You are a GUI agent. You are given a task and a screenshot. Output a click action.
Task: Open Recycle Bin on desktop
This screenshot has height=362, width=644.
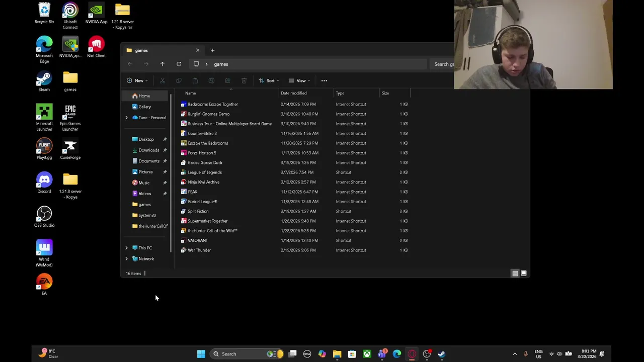[44, 14]
